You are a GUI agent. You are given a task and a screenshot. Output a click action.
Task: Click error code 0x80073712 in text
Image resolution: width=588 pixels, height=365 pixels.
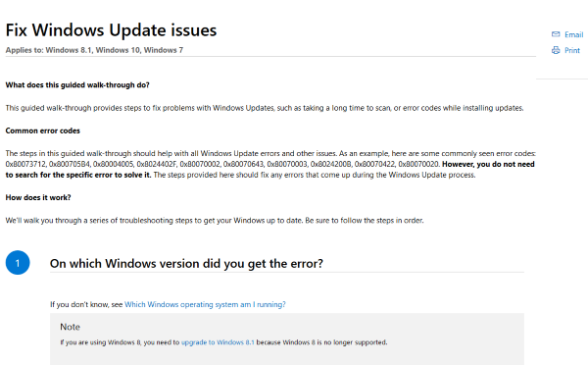(x=25, y=164)
